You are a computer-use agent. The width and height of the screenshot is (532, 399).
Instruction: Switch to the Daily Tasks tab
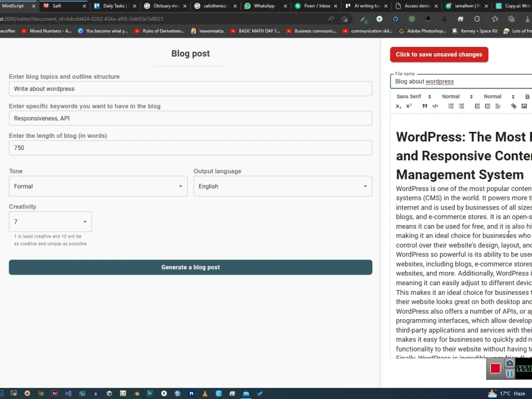115,6
